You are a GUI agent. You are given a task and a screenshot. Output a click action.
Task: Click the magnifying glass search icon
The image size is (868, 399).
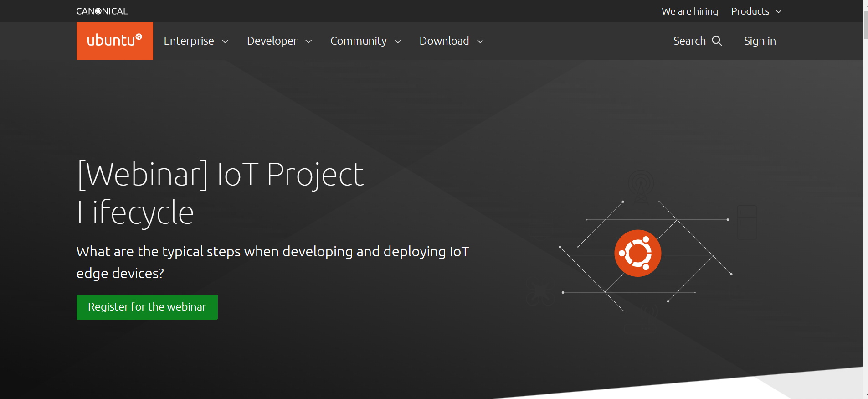pyautogui.click(x=717, y=41)
